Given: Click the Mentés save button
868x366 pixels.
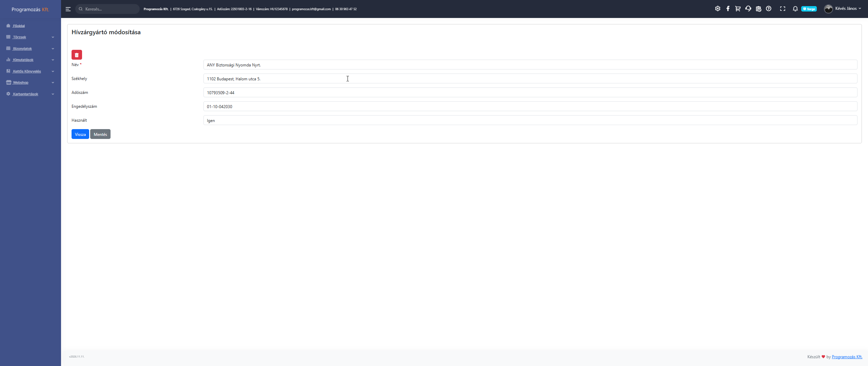Looking at the screenshot, I should [100, 135].
